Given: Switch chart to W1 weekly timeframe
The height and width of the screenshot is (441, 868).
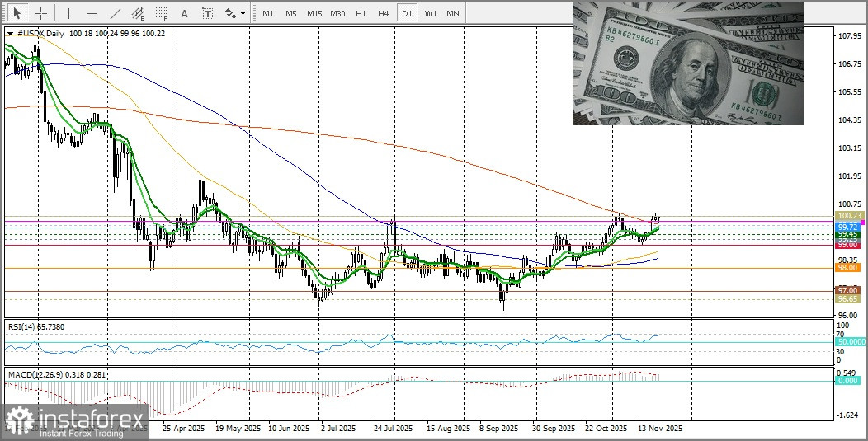Looking at the screenshot, I should tap(430, 12).
